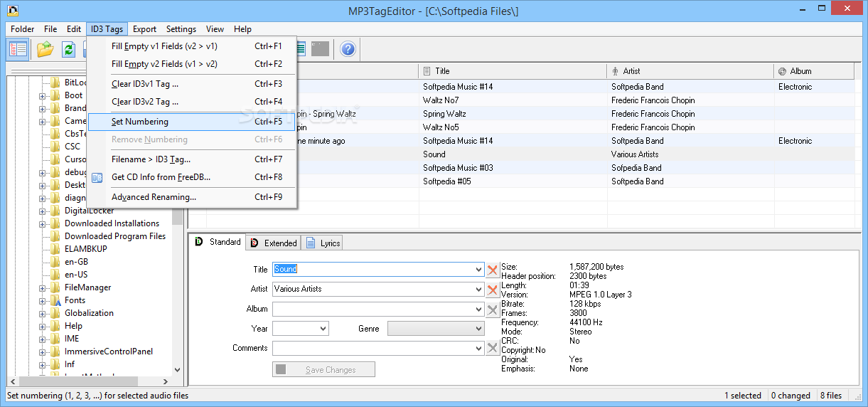Image resolution: width=868 pixels, height=407 pixels.
Task: Open the Artist combo box dropdown arrow
Action: (x=478, y=290)
